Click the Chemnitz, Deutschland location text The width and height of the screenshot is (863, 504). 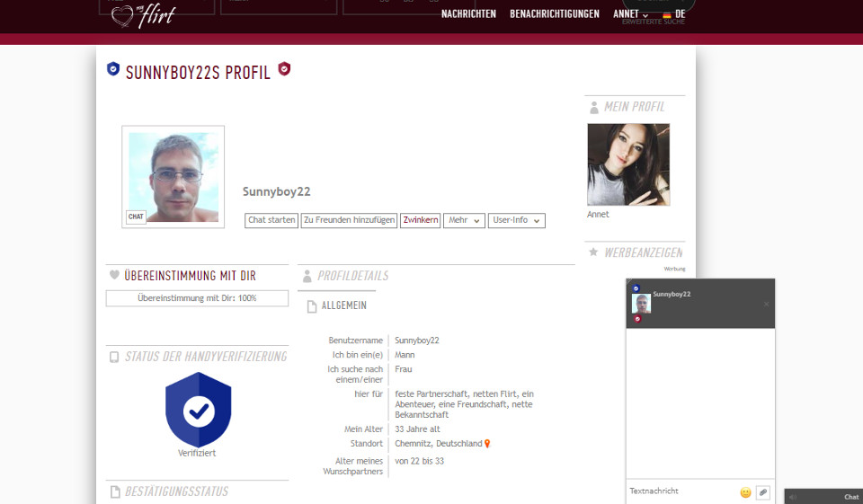coord(438,444)
